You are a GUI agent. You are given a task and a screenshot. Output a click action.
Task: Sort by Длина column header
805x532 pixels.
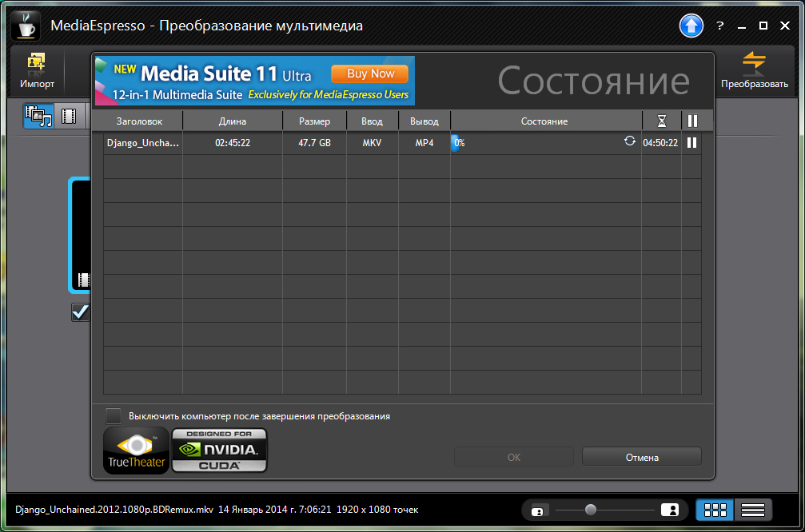pos(233,121)
